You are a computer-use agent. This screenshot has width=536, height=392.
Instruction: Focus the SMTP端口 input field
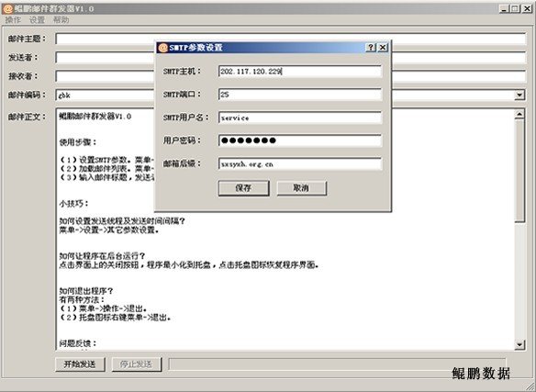pos(300,94)
